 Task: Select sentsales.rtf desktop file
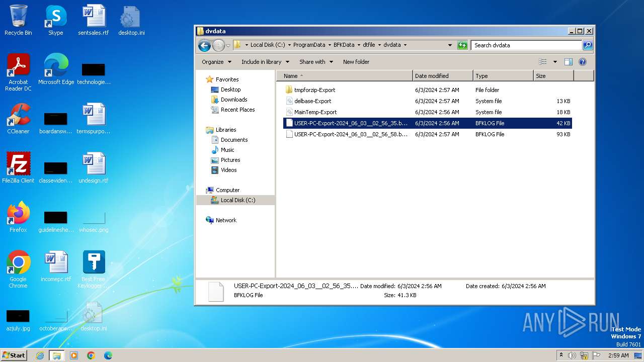(x=94, y=20)
